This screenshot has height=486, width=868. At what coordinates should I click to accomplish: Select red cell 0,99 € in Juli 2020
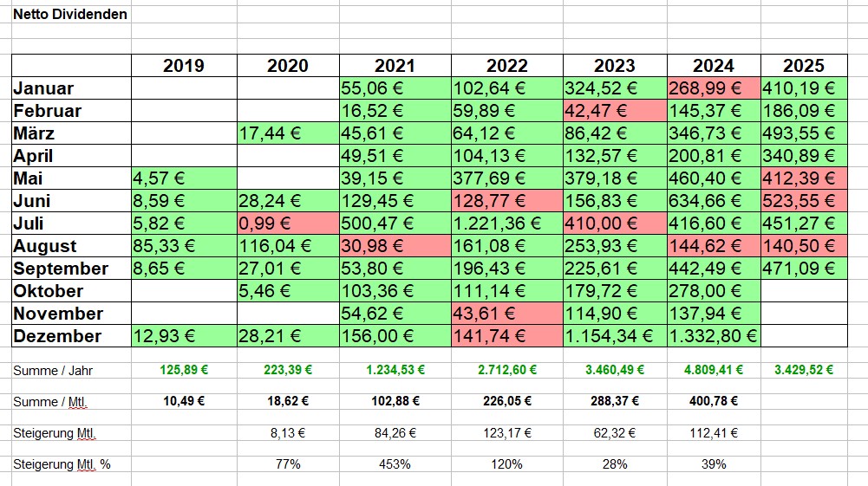coord(288,224)
